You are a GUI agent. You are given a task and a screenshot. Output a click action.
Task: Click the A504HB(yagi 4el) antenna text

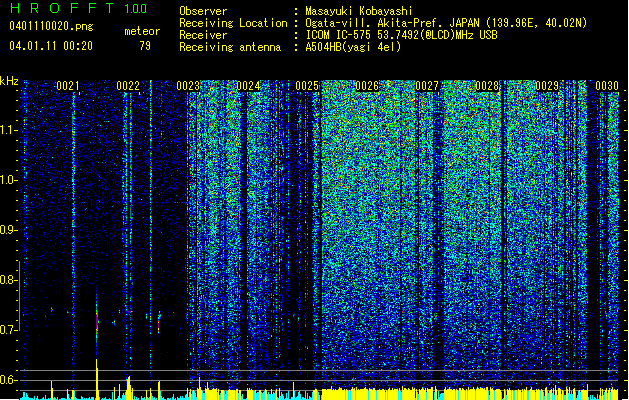click(x=353, y=47)
